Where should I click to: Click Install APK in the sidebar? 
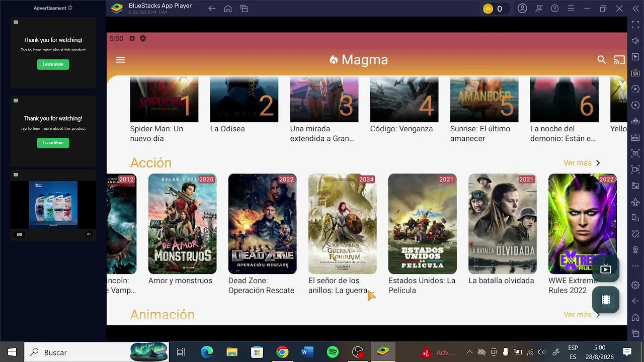(x=635, y=137)
